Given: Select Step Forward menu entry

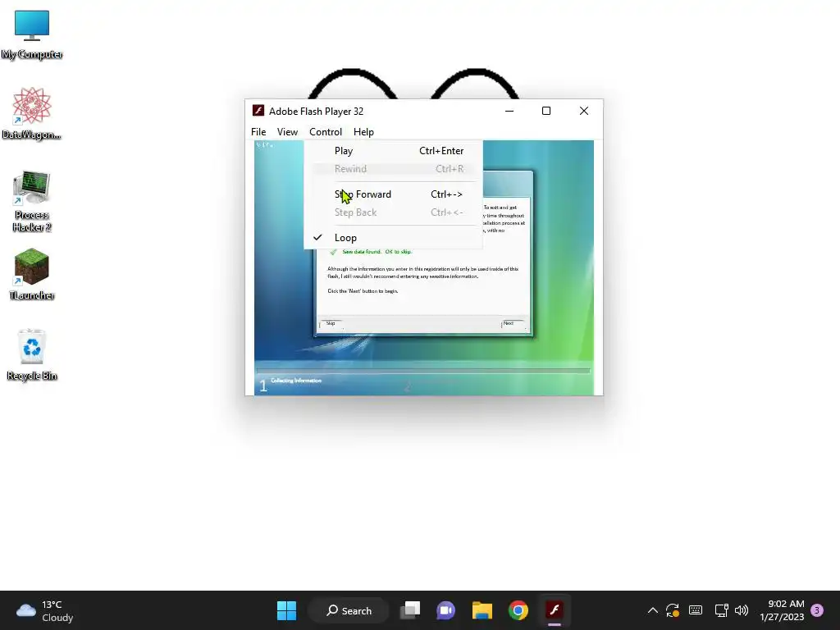Looking at the screenshot, I should tap(393, 194).
